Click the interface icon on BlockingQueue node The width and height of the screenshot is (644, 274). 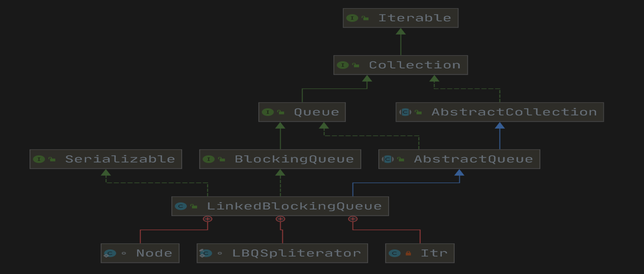point(209,159)
